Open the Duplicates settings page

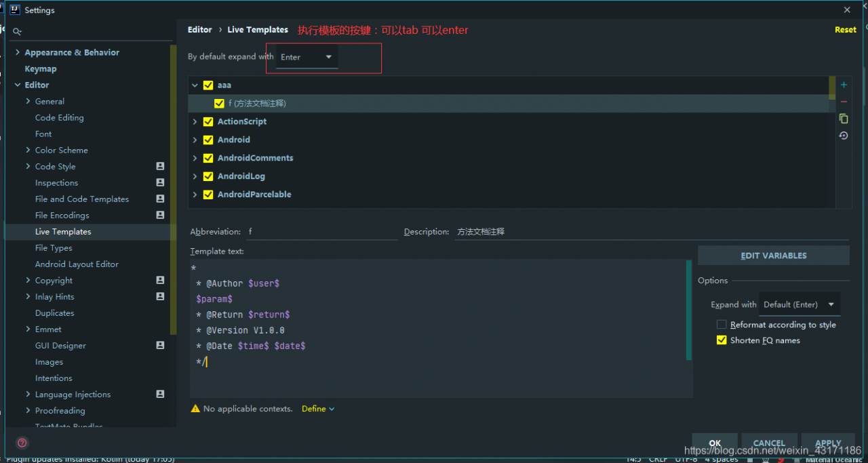point(55,313)
